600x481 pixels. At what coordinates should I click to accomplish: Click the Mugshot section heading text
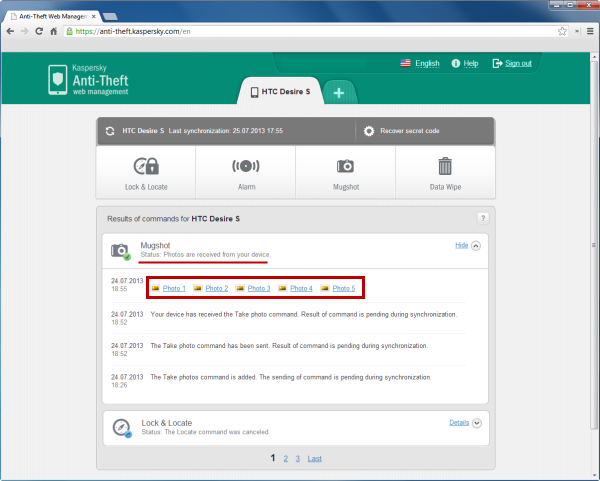(x=155, y=245)
